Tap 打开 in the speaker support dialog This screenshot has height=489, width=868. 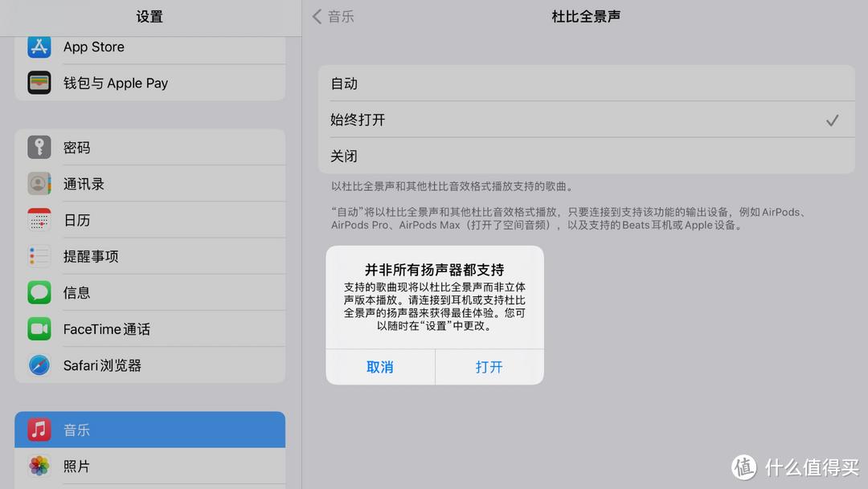[489, 367]
